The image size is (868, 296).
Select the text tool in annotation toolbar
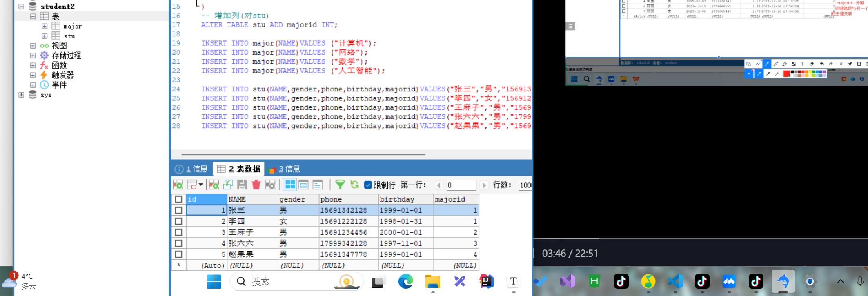pyautogui.click(x=802, y=64)
